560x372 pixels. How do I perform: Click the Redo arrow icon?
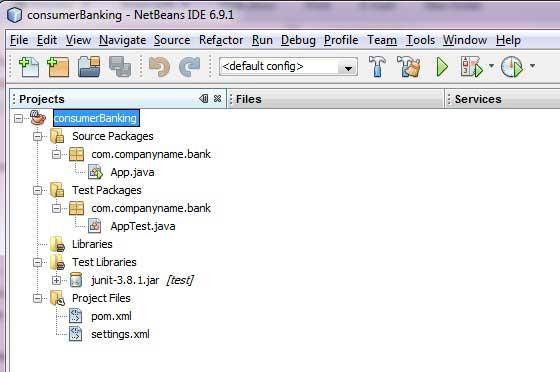(x=189, y=67)
